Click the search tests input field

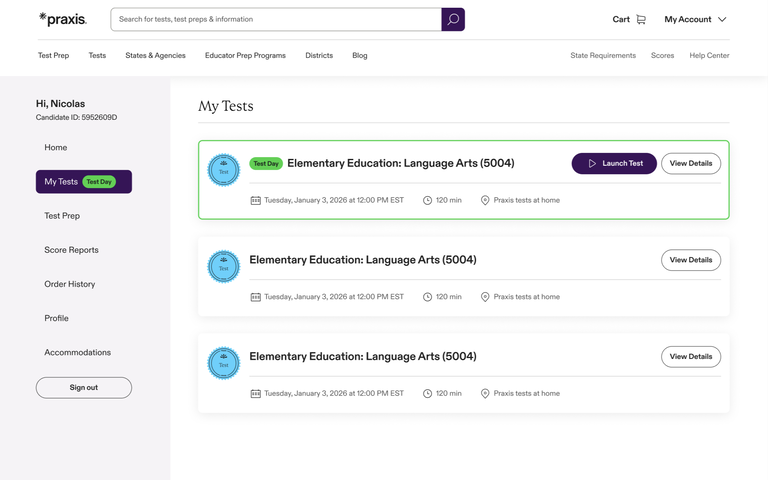pos(276,19)
